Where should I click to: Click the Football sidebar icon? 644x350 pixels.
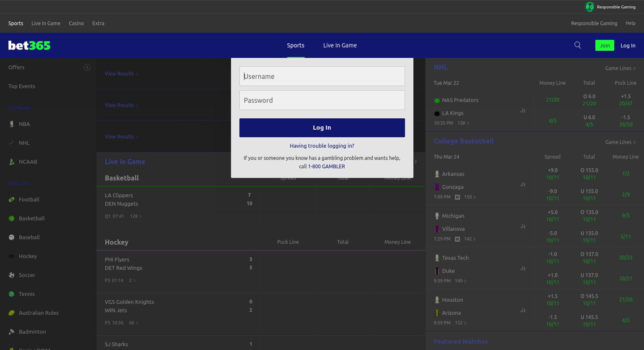11,199
